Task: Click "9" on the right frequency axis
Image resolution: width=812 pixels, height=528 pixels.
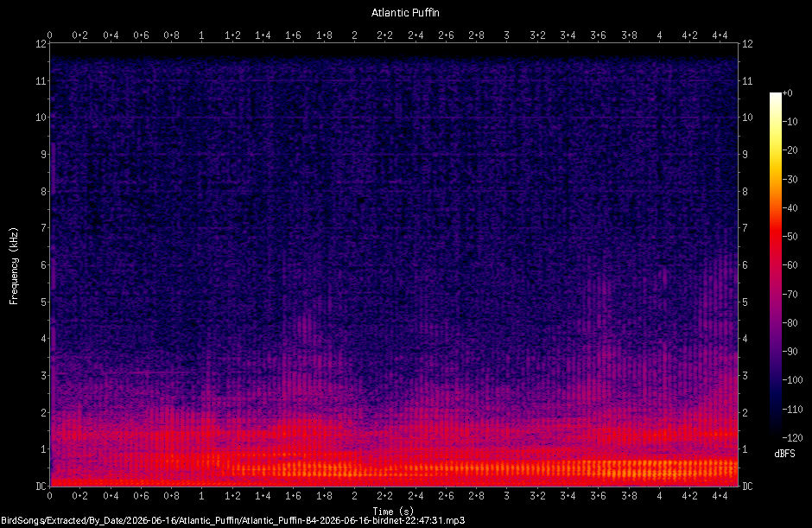Action: (x=745, y=155)
